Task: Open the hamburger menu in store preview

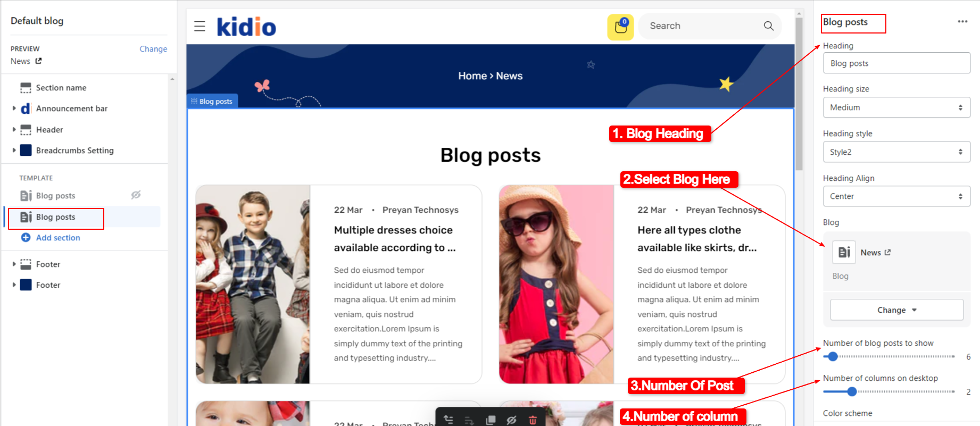Action: pos(200,26)
